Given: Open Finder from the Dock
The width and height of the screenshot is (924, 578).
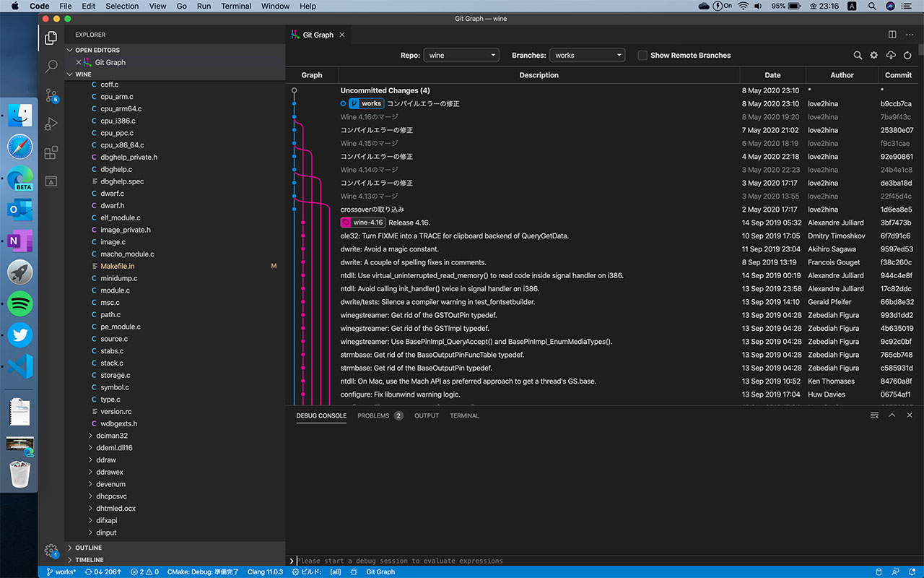Looking at the screenshot, I should tap(20, 116).
